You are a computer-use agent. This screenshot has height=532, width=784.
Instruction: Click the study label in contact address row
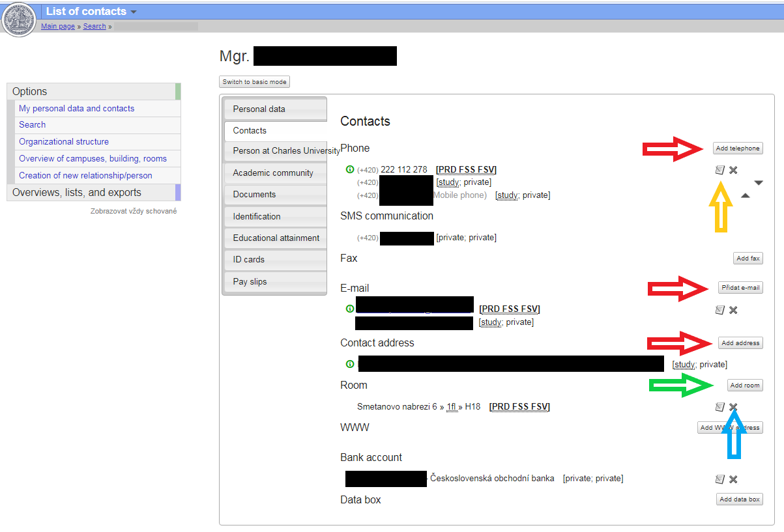click(x=684, y=365)
